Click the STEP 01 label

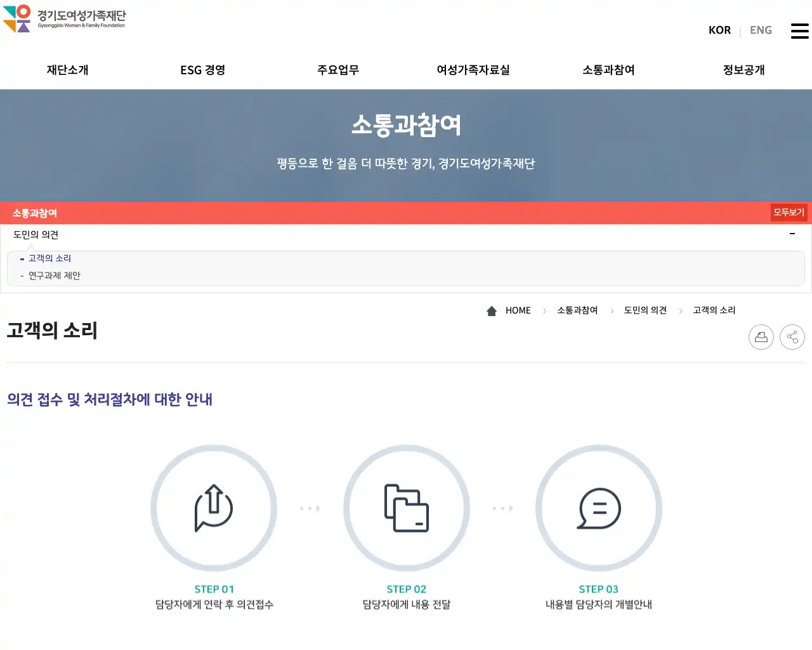tap(214, 589)
